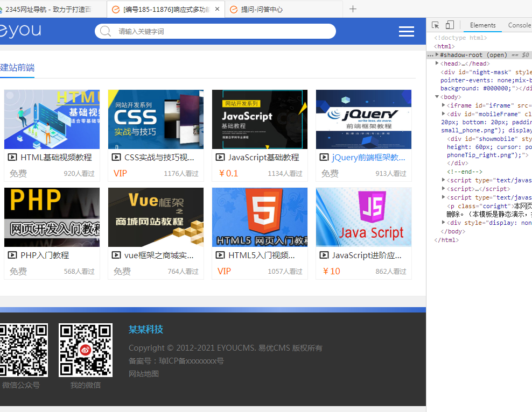Open the CSS实战与技巧视 course link
The width and height of the screenshot is (532, 412).
click(x=159, y=157)
